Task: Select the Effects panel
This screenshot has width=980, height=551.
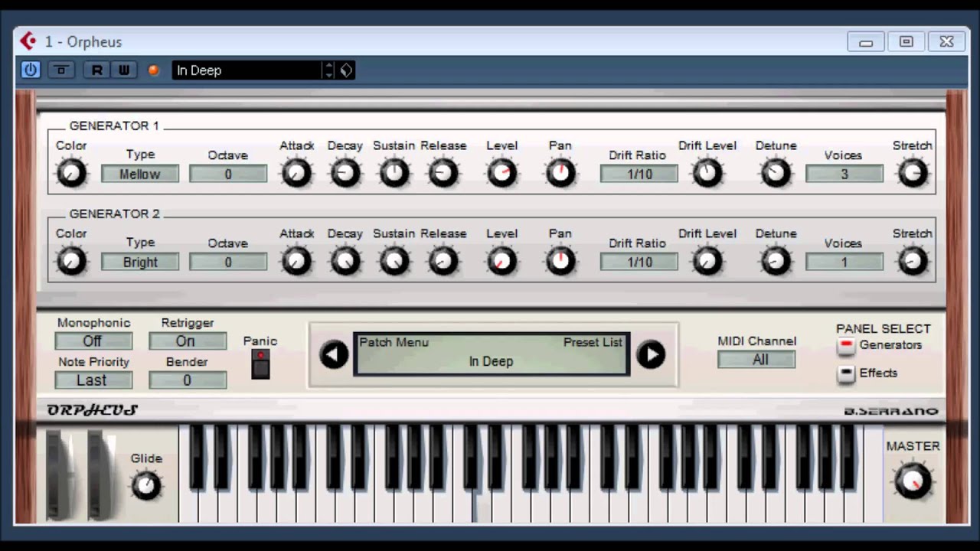Action: coord(846,374)
